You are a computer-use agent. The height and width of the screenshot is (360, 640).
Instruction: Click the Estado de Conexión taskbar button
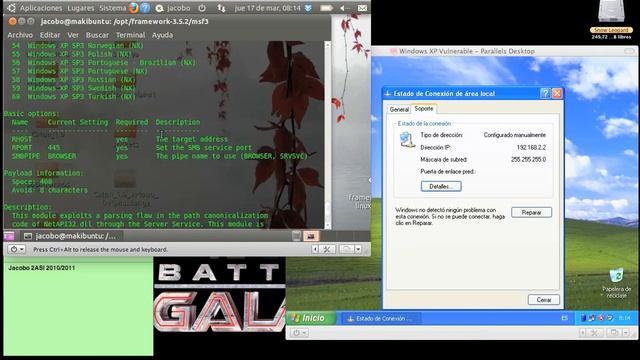pyautogui.click(x=380, y=318)
